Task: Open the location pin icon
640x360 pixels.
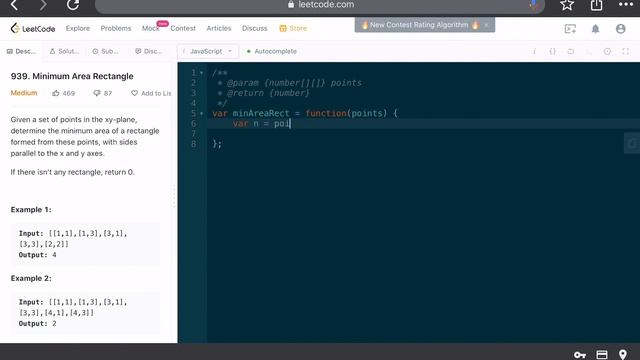Action: point(623,355)
